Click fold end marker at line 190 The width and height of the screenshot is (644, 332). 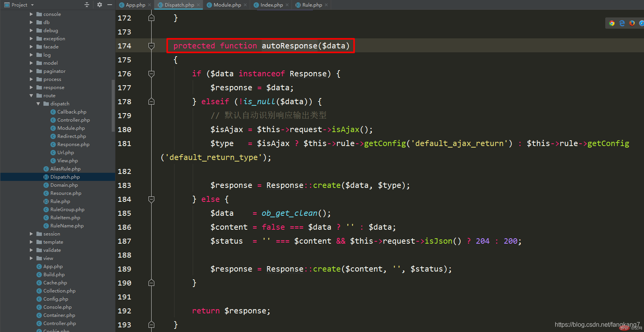[152, 283]
